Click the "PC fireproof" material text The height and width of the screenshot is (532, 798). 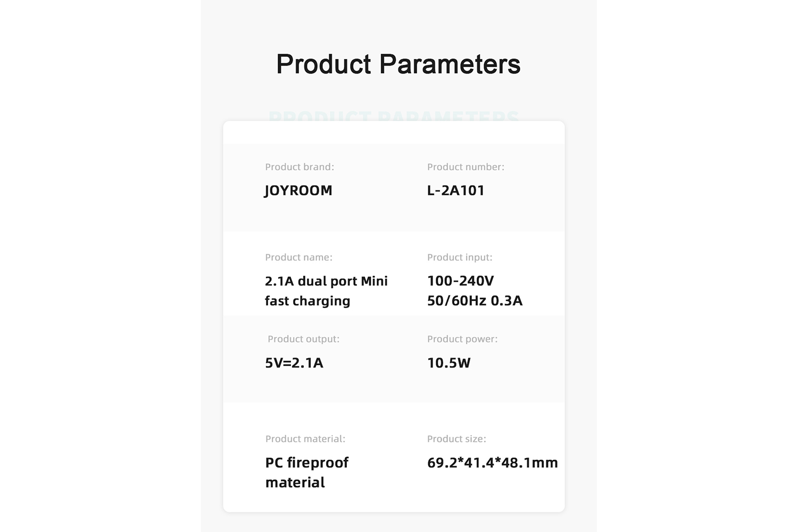tap(307, 463)
